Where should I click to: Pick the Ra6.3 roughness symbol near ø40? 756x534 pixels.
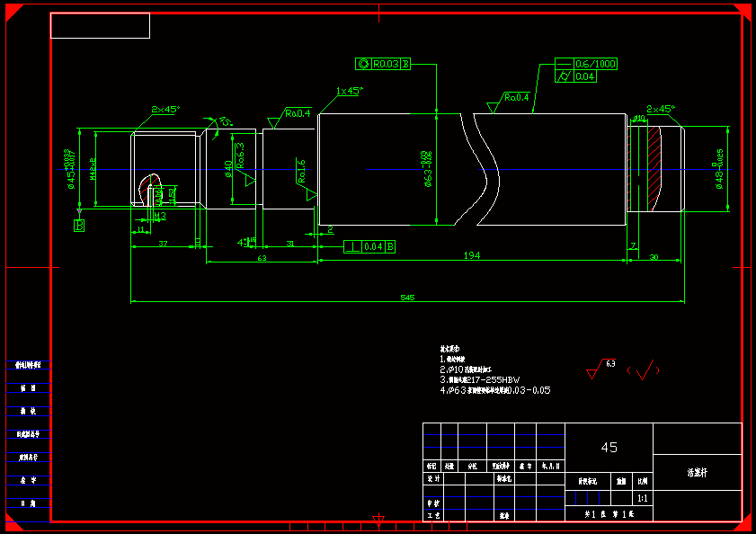(243, 163)
